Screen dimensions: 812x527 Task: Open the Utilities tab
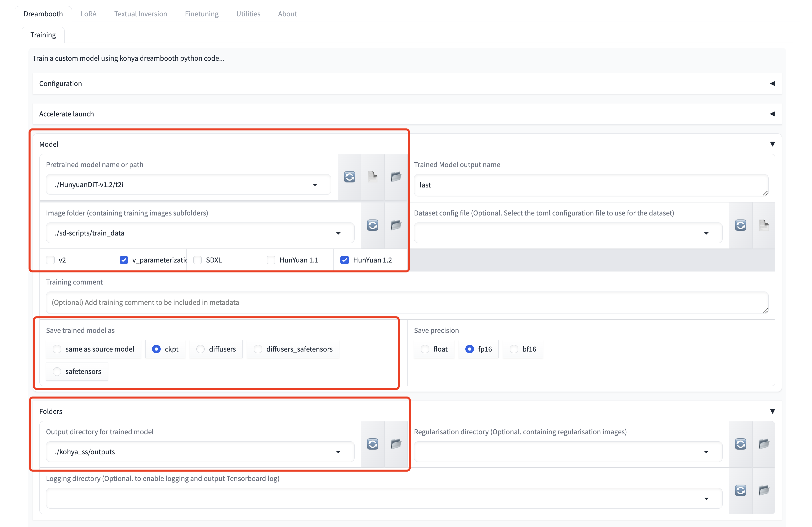[x=248, y=14]
